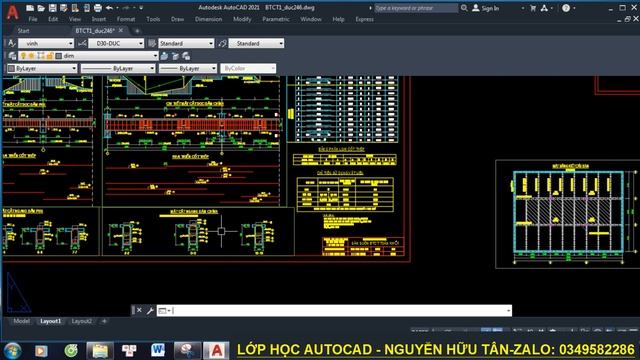Switch to the Start tab

click(x=23, y=31)
